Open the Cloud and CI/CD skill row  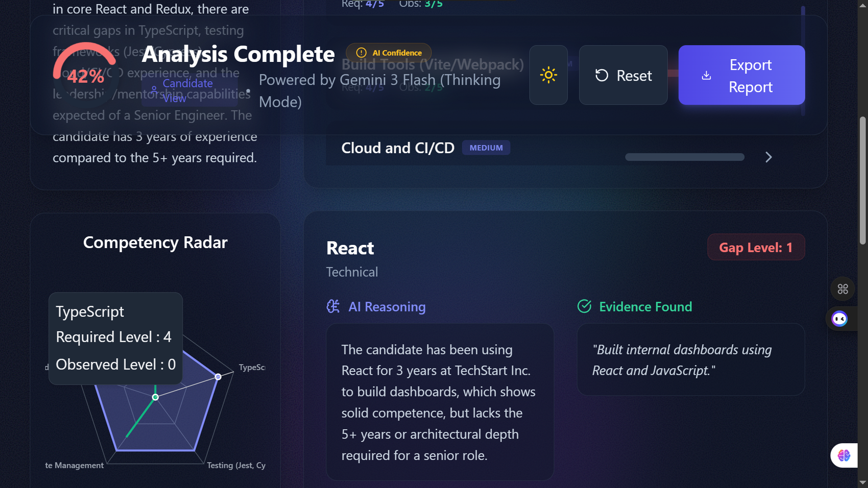pos(398,148)
